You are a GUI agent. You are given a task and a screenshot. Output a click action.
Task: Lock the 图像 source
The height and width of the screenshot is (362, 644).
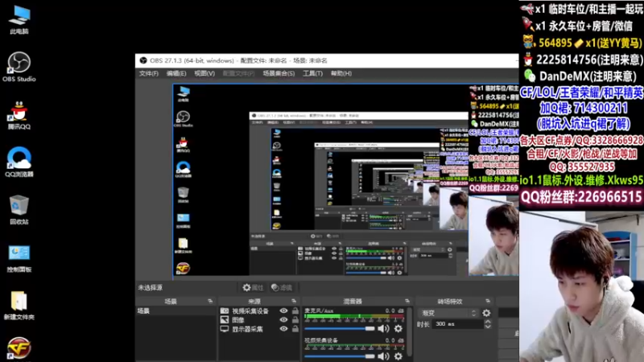(295, 320)
